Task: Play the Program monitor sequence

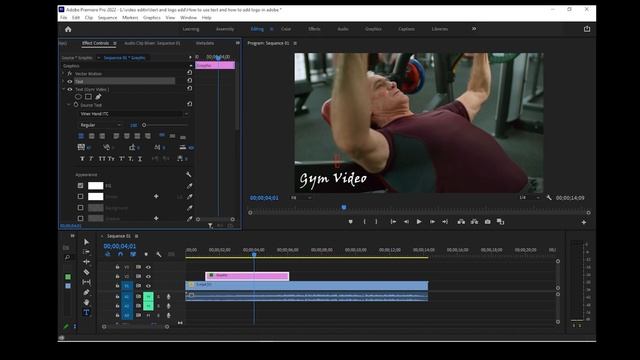Action: (419, 222)
